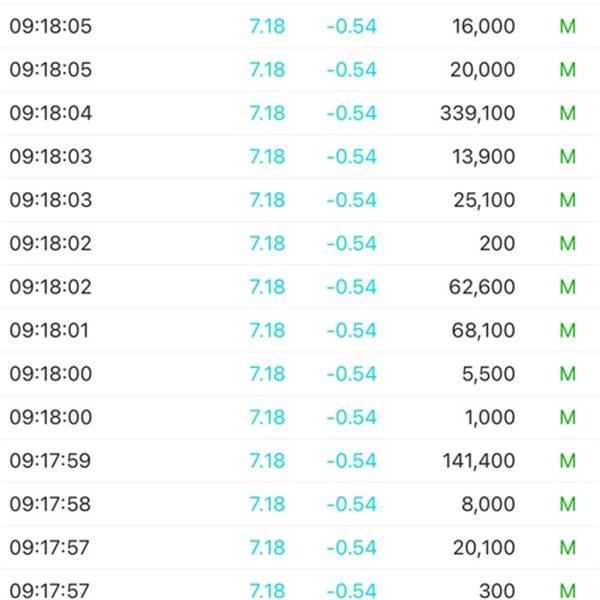Select the 13,900 volume trade row

point(300,157)
